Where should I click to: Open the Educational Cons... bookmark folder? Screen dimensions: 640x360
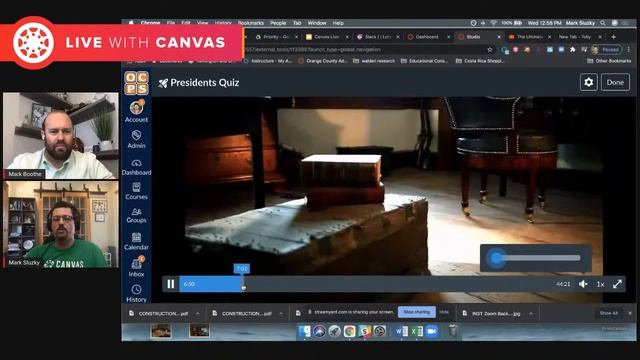tap(424, 61)
